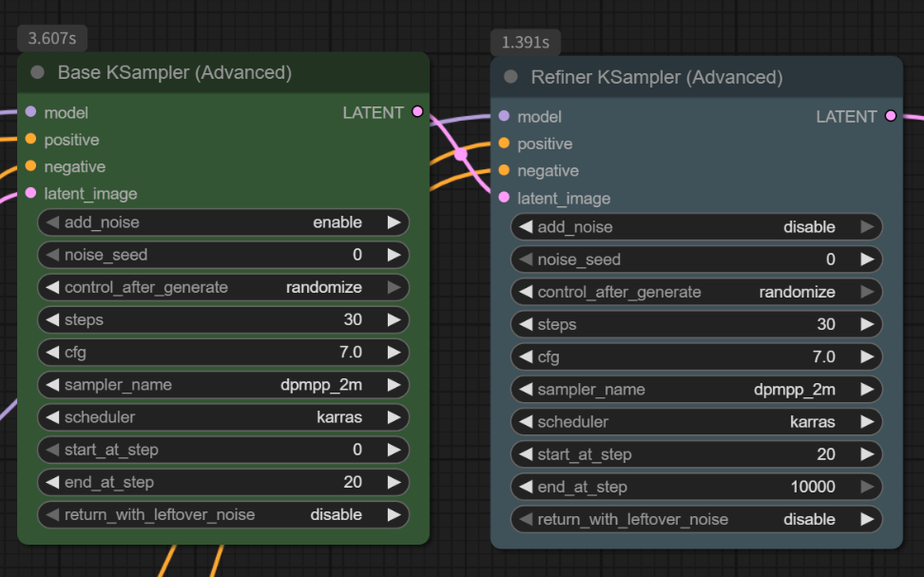The image size is (924, 577).
Task: Open control_after_generate dropdown in Base KSampler
Action: tap(222, 287)
